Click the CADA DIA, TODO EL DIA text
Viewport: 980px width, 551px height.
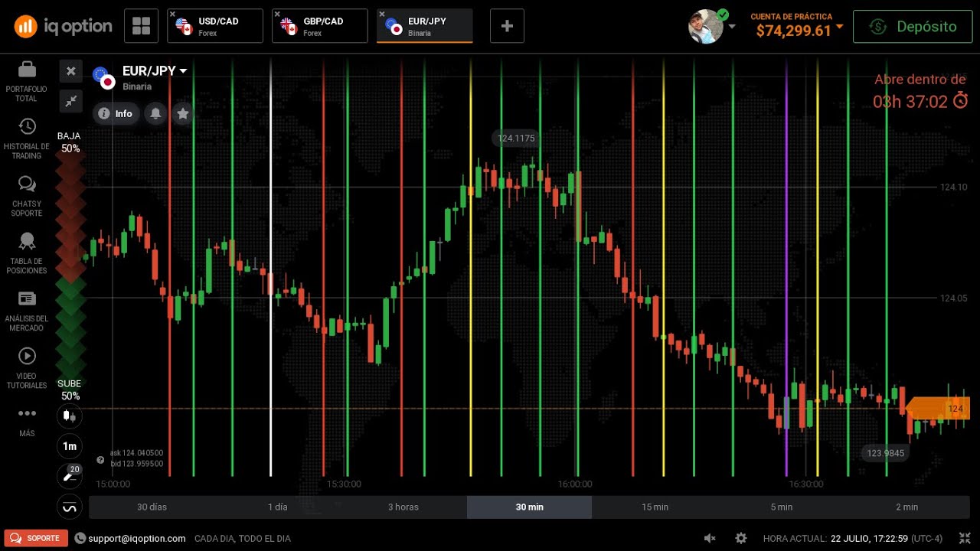[x=243, y=539]
